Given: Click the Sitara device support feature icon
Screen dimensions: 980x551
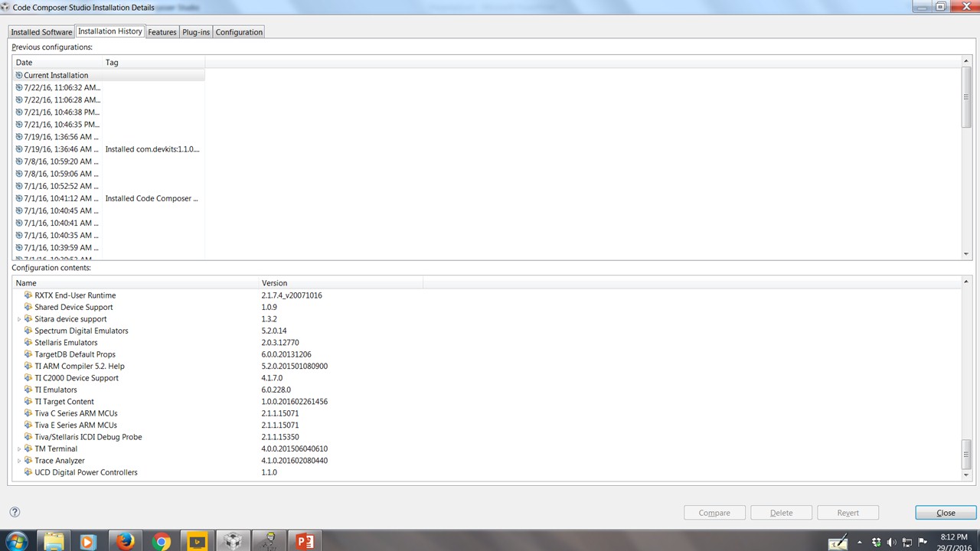Looking at the screenshot, I should click(x=28, y=319).
